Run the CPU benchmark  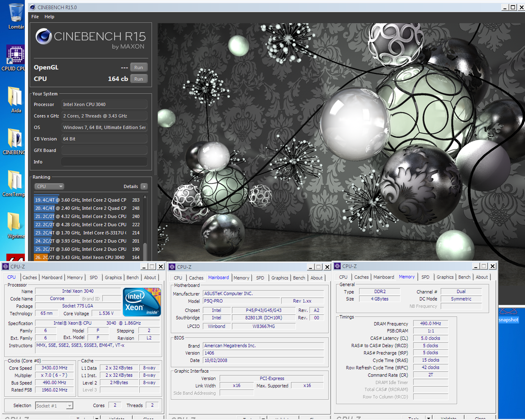(138, 79)
